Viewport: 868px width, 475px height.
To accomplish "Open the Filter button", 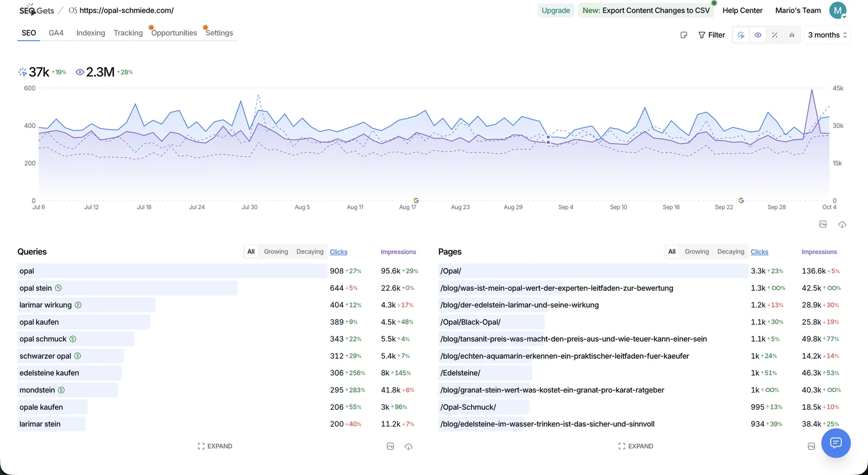I will (x=711, y=35).
